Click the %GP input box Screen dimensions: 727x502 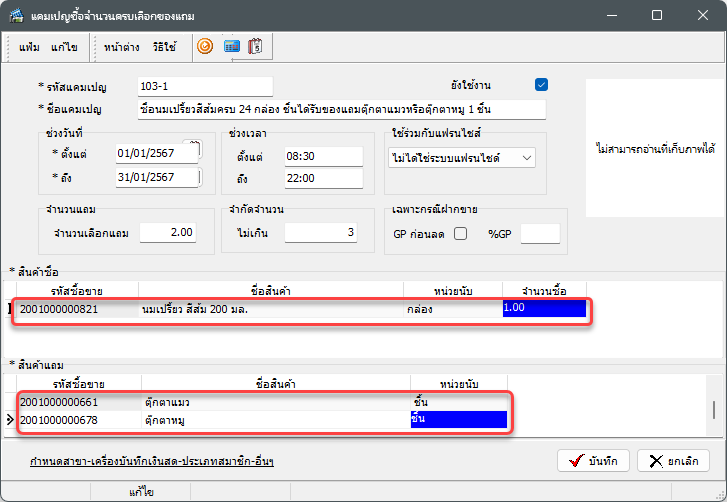coord(540,233)
